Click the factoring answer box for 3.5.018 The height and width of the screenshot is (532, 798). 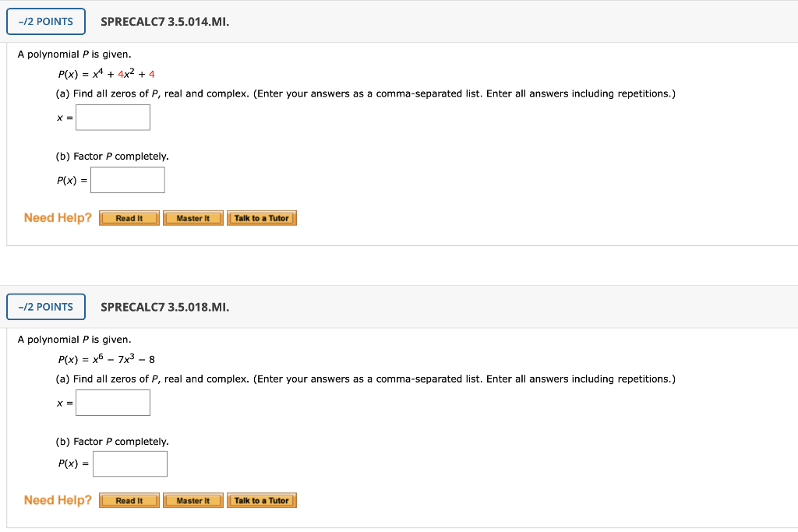pyautogui.click(x=129, y=463)
